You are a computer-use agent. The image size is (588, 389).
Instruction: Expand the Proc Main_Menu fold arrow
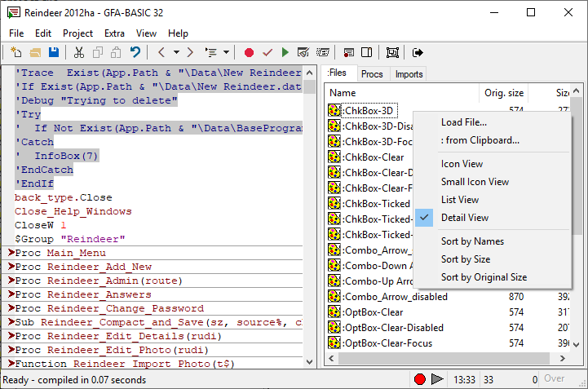click(x=11, y=254)
